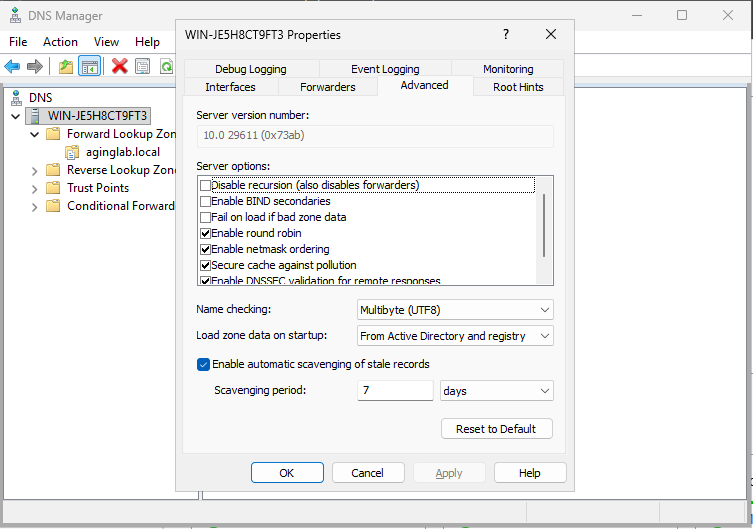Open the Help menu
The image size is (753, 529).
147,42
